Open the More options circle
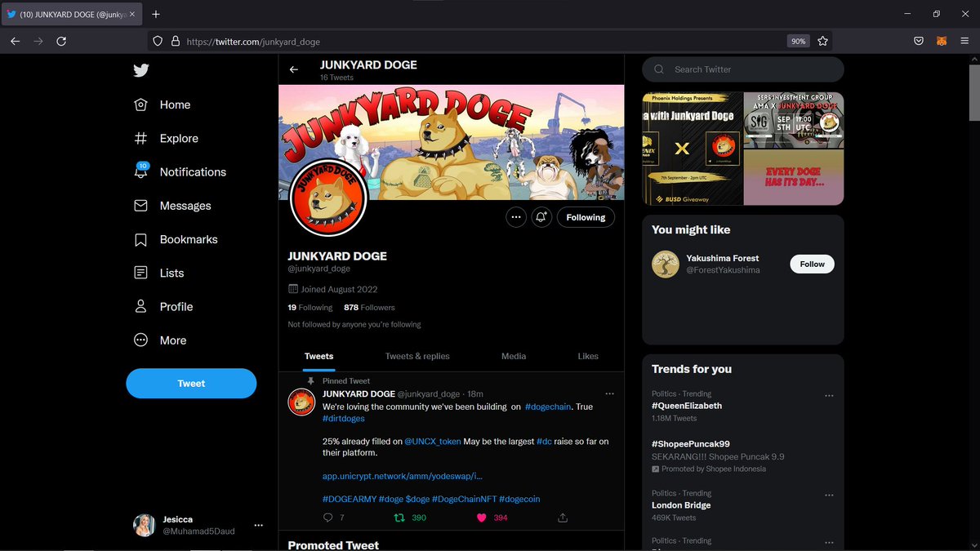Image resolution: width=980 pixels, height=551 pixels. [x=160, y=340]
